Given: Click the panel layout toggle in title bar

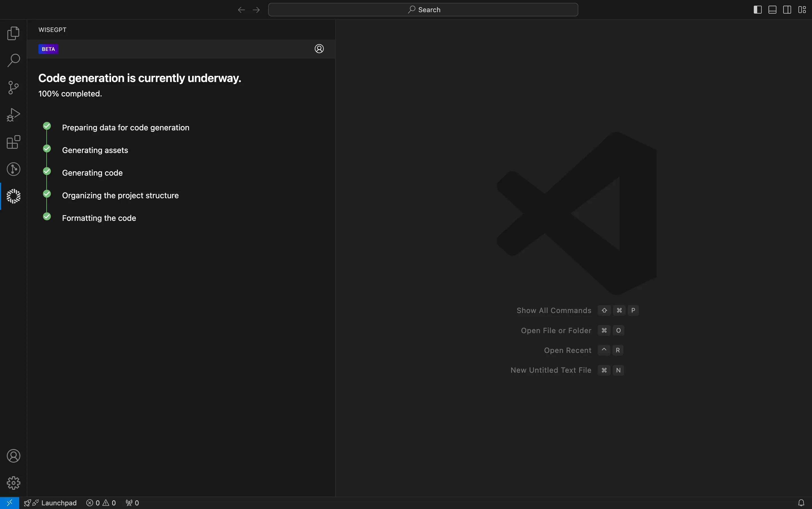Looking at the screenshot, I should point(772,9).
